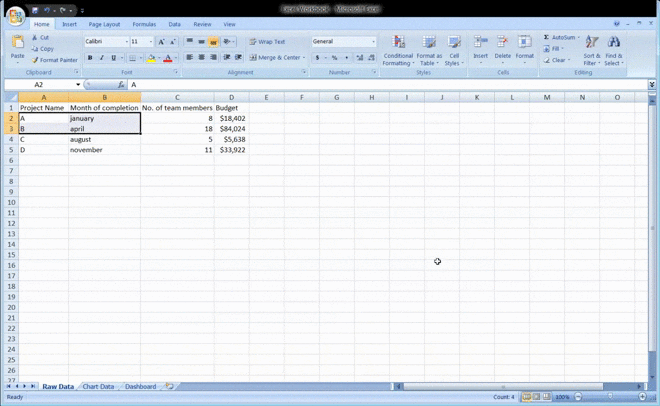
Task: Click the red font color swatch button
Action: click(x=166, y=58)
